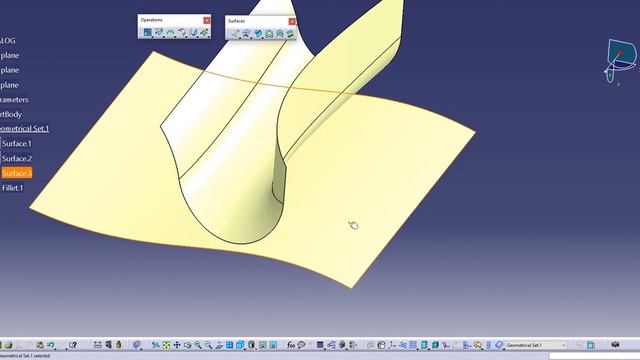Click the What's This help icon
The height and width of the screenshot is (360, 640).
coord(73,345)
